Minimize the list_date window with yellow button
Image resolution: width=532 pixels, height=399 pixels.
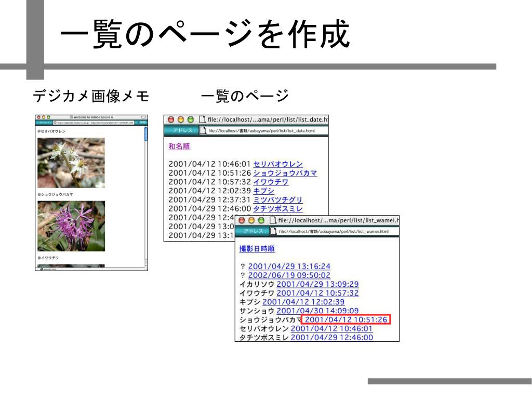pos(181,119)
